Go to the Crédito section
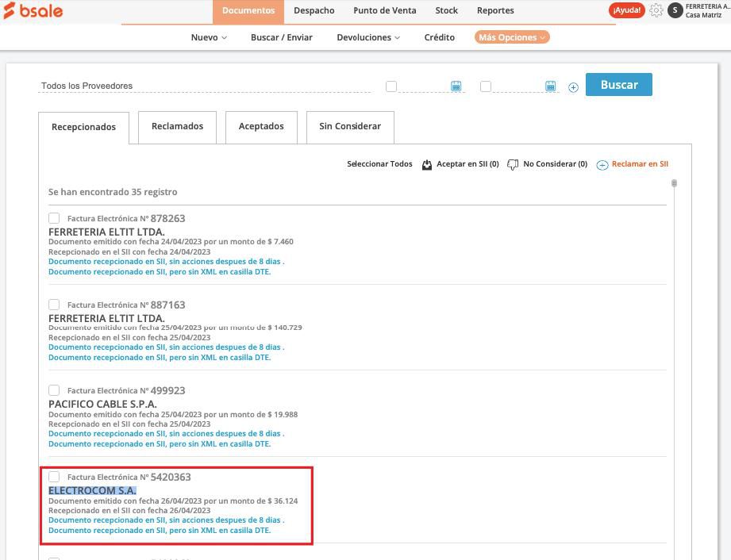The width and height of the screenshot is (731, 560). coord(439,37)
